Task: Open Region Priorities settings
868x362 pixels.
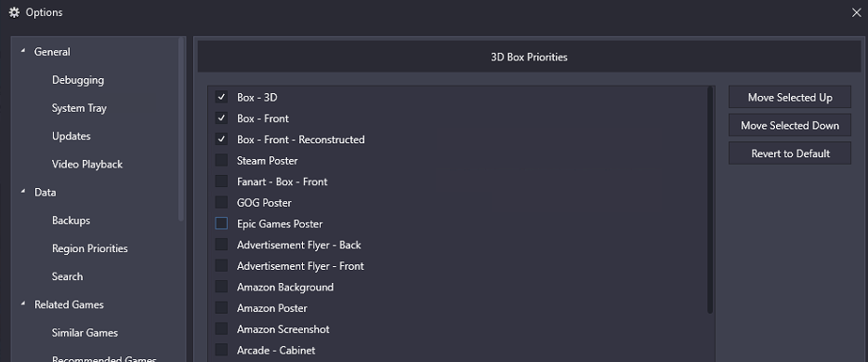Action: [89, 248]
